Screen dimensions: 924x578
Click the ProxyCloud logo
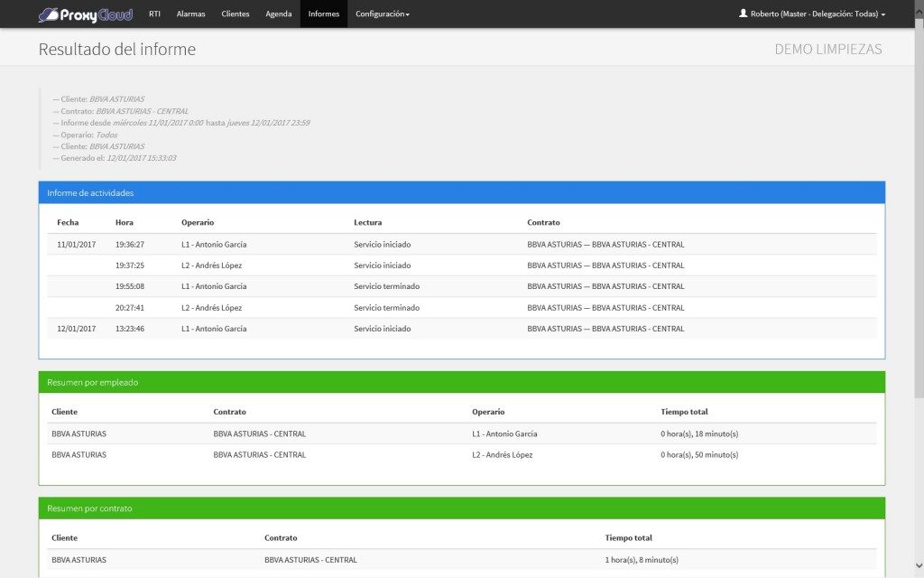pyautogui.click(x=86, y=14)
